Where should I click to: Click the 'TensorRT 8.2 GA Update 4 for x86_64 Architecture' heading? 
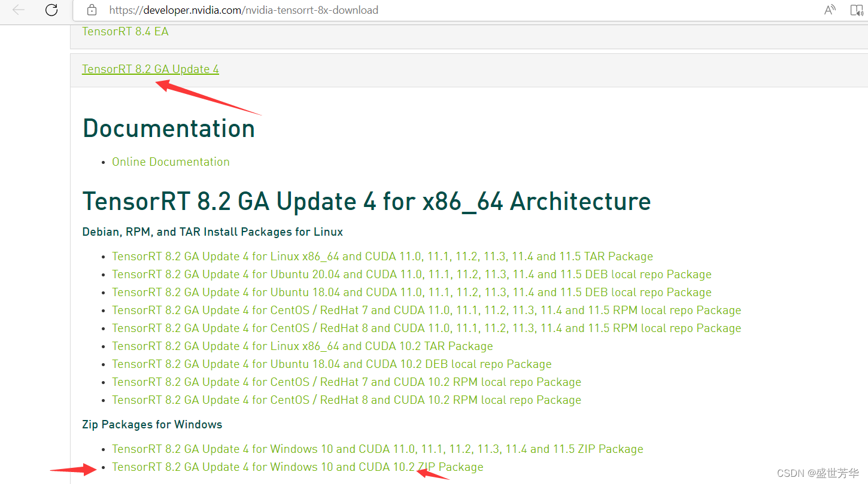click(366, 201)
